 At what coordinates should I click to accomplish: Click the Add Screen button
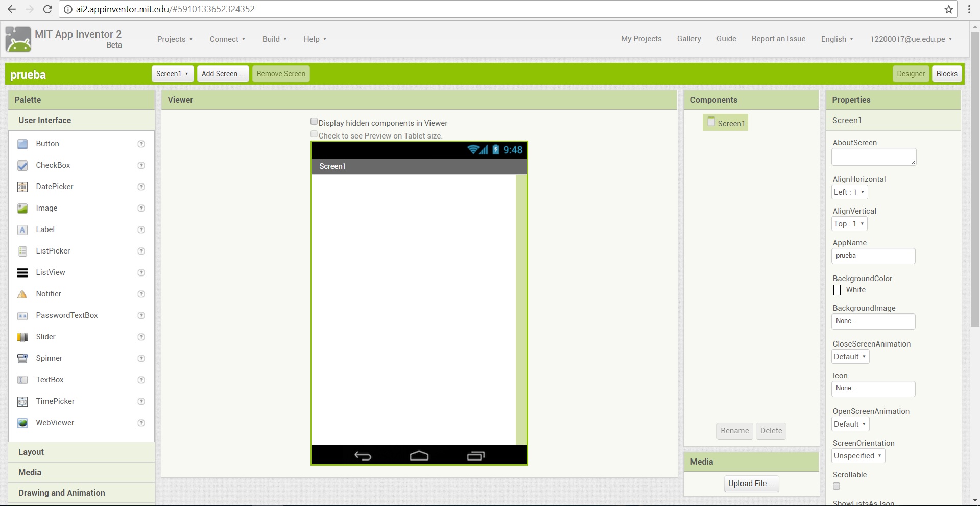[x=223, y=74]
